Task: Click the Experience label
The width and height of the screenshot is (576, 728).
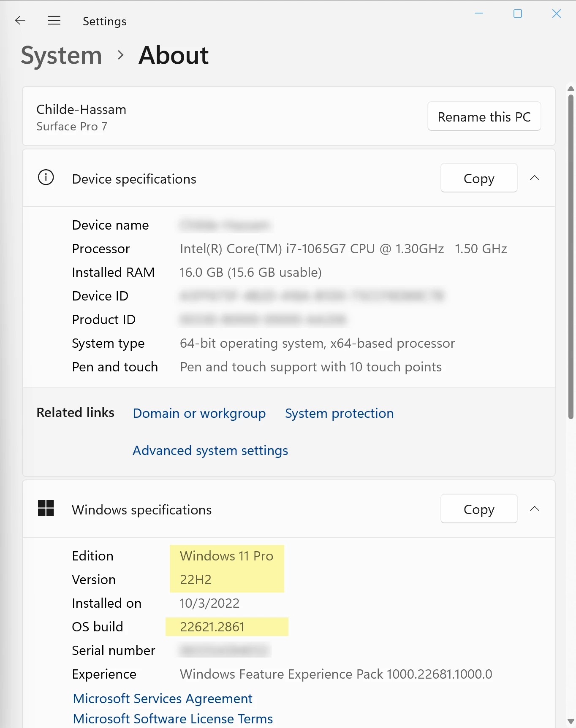Action: point(104,674)
